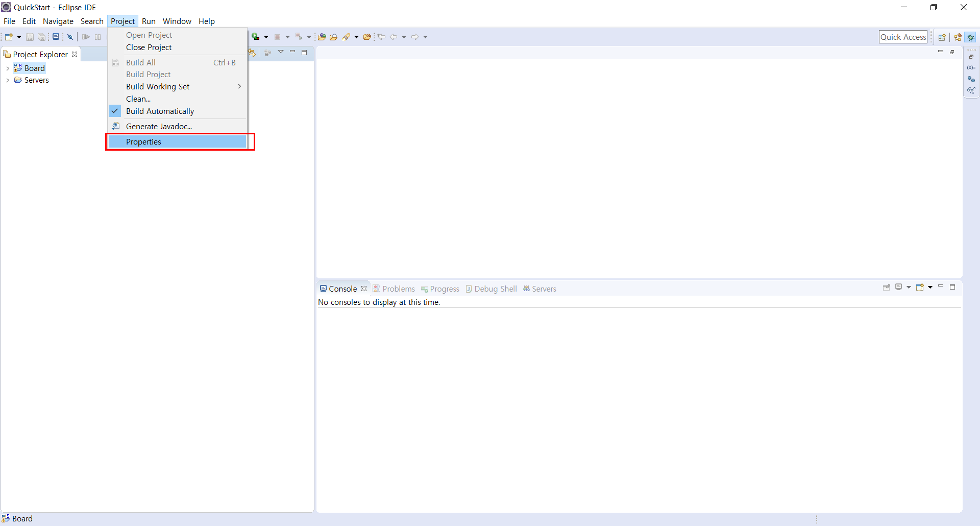Image resolution: width=980 pixels, height=526 pixels.
Task: Switch to Debug perspective bug icon
Action: point(971,37)
